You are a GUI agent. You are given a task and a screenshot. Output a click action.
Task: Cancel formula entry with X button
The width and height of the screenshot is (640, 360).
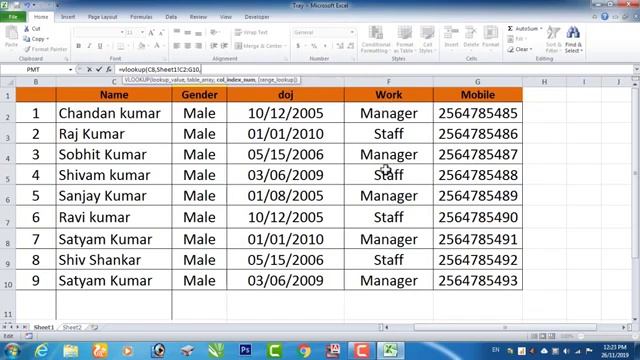tap(89, 70)
